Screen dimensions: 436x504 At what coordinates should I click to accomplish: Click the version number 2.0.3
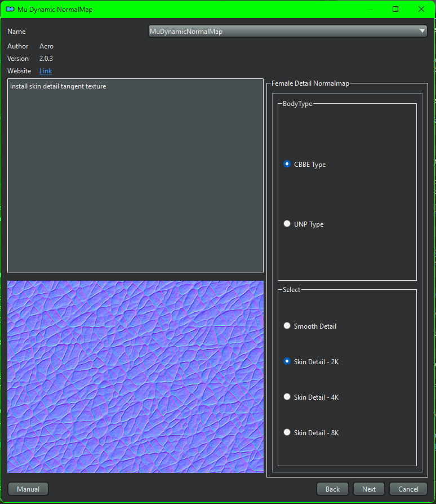coord(46,59)
